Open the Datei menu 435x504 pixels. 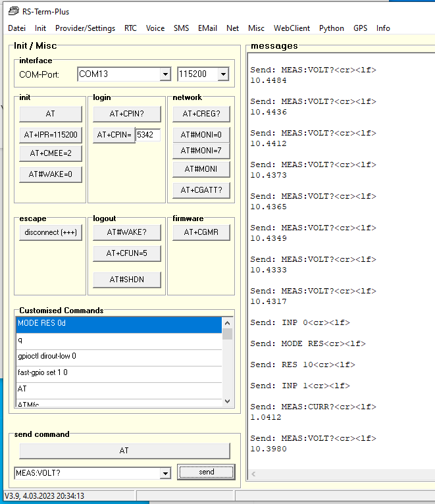pyautogui.click(x=16, y=28)
